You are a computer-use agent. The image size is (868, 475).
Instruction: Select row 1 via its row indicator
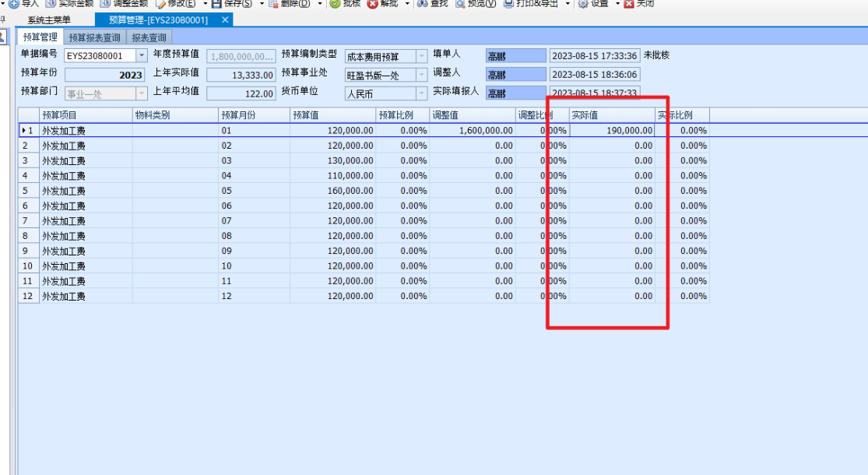[29, 131]
